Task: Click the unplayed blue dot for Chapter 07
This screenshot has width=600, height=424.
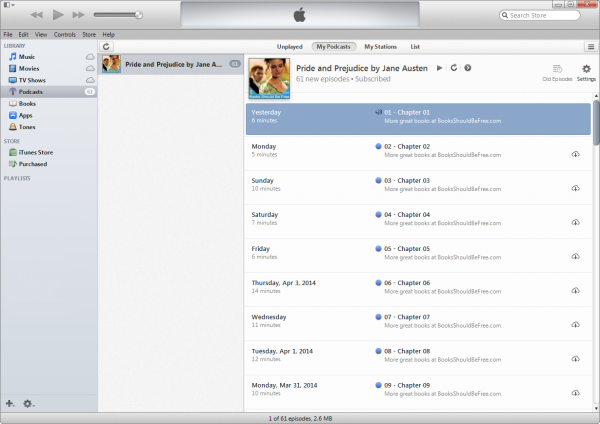Action: tap(378, 317)
